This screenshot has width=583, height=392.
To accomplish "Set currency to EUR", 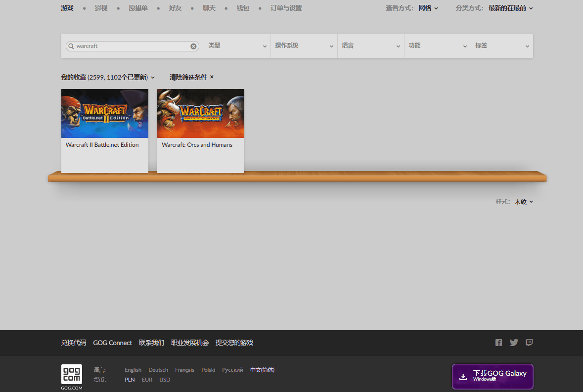I will tap(147, 380).
